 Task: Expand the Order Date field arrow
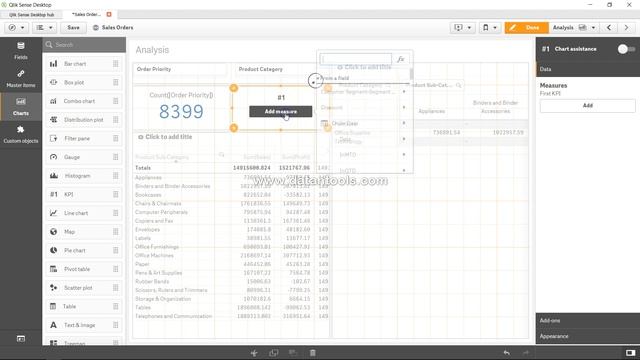coord(404,123)
